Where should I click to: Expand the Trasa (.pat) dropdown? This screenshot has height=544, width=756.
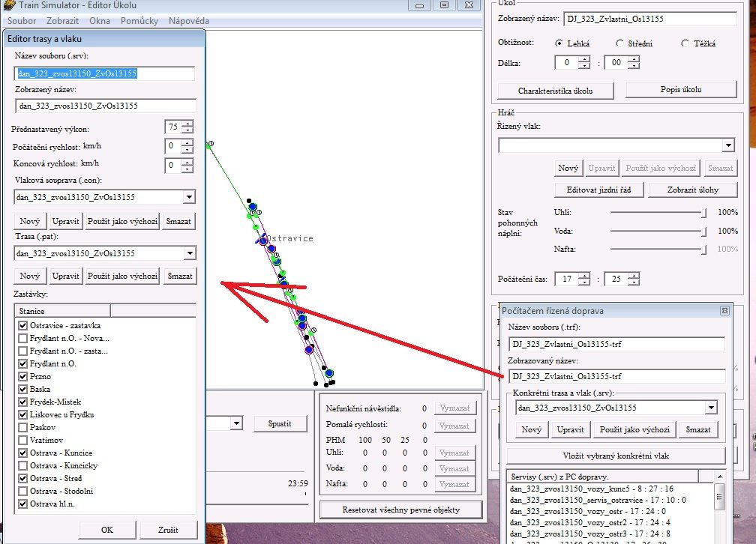[x=188, y=254]
